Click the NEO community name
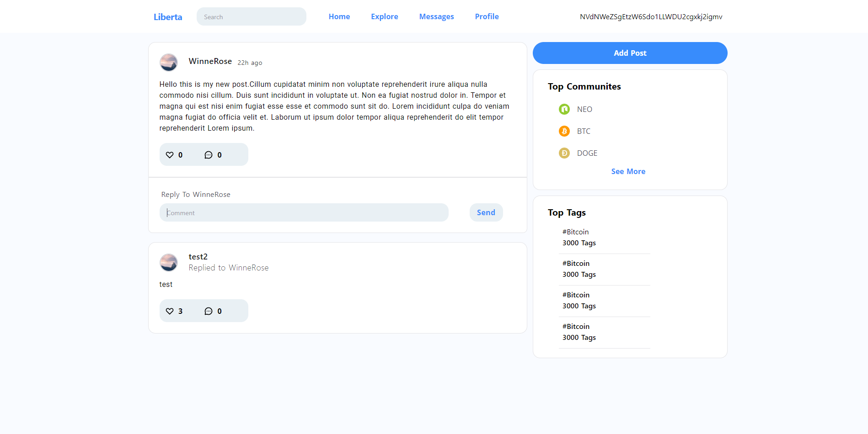Screen dimensions: 868x434 click(x=584, y=109)
